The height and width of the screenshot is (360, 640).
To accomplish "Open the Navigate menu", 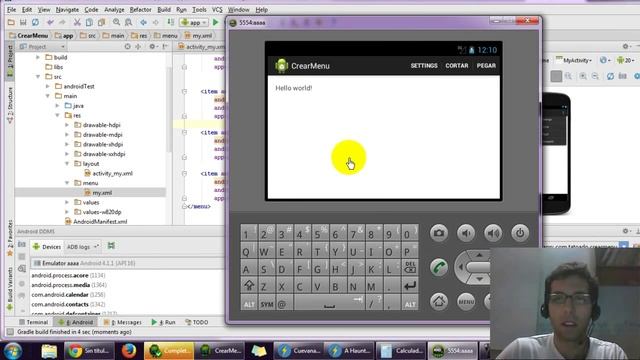I will [67, 9].
